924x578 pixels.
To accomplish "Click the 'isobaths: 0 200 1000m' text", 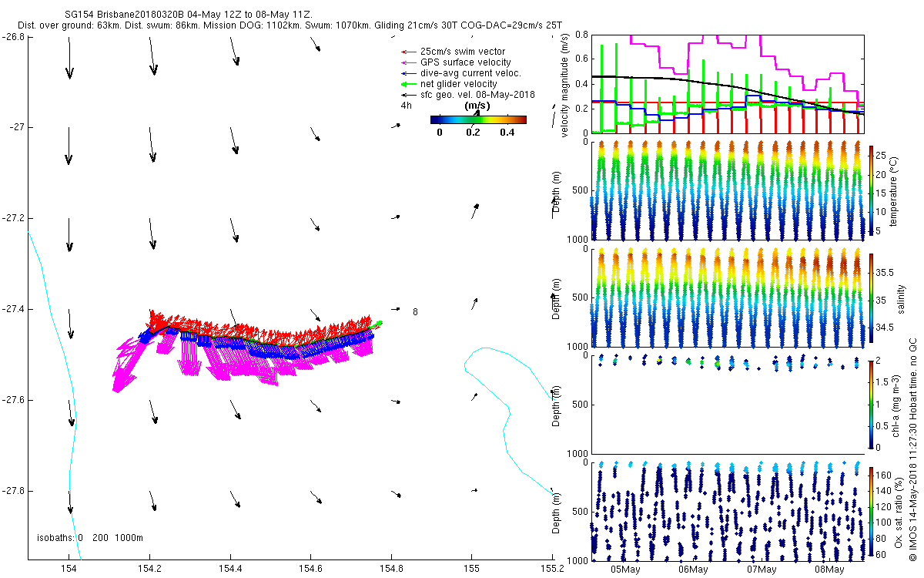I will pos(90,538).
